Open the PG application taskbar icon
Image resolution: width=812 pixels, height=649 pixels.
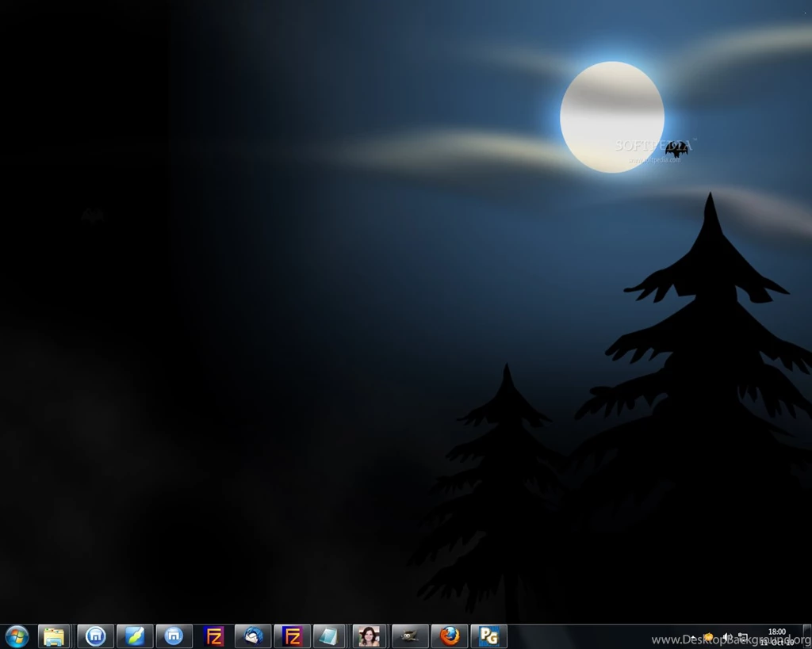[489, 636]
